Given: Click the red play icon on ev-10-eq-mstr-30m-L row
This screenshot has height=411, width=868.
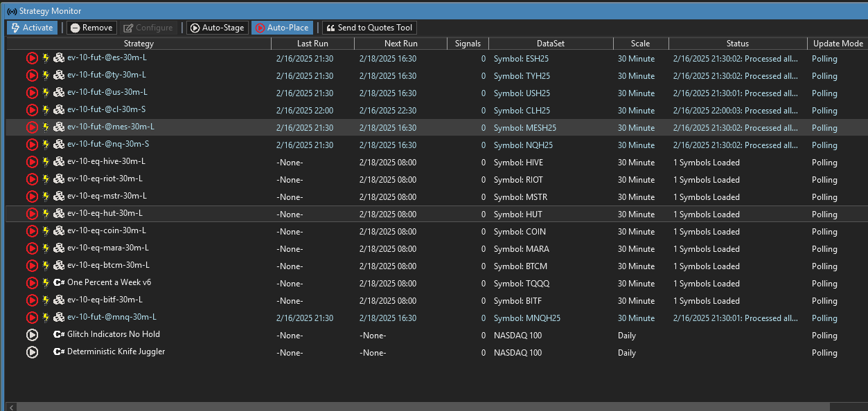Looking at the screenshot, I should coord(32,197).
